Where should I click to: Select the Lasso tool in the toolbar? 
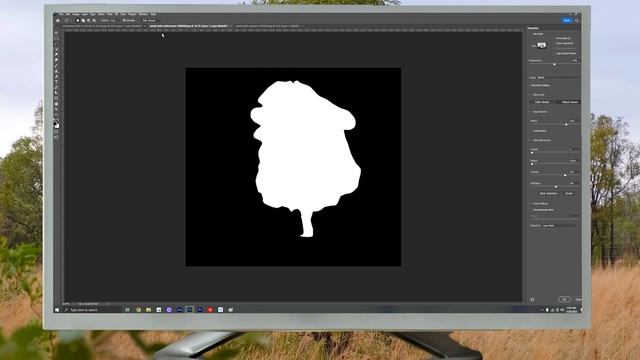tap(57, 44)
